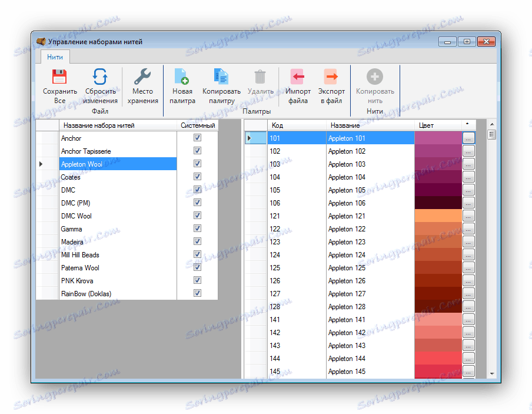Click the orange Appleton 121 color swatch

point(438,216)
